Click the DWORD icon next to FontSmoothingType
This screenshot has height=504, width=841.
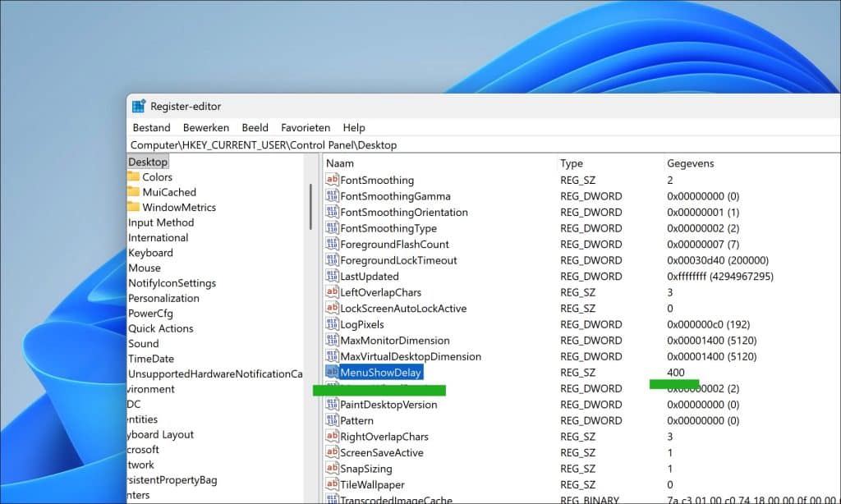[x=332, y=228]
